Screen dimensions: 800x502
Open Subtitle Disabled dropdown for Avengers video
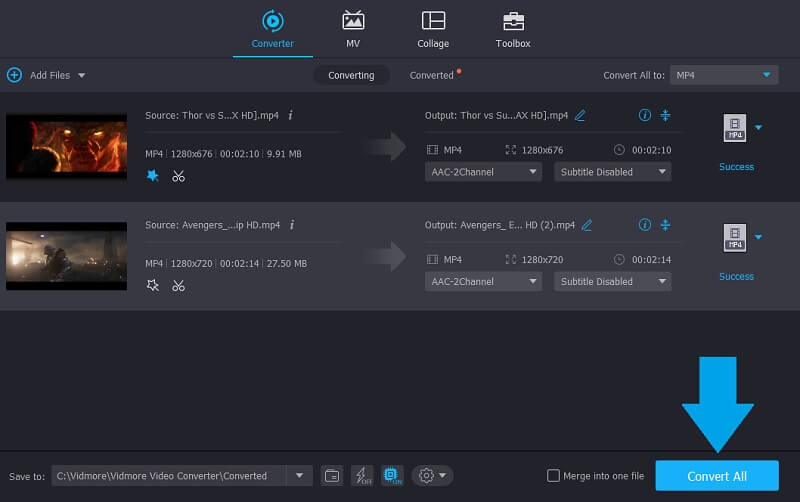(612, 282)
